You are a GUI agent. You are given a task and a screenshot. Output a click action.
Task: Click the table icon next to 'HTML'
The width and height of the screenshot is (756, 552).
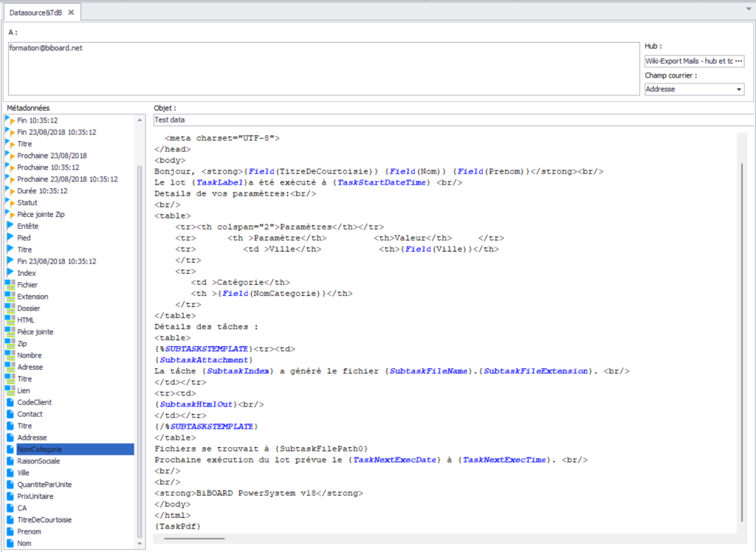pos(10,320)
